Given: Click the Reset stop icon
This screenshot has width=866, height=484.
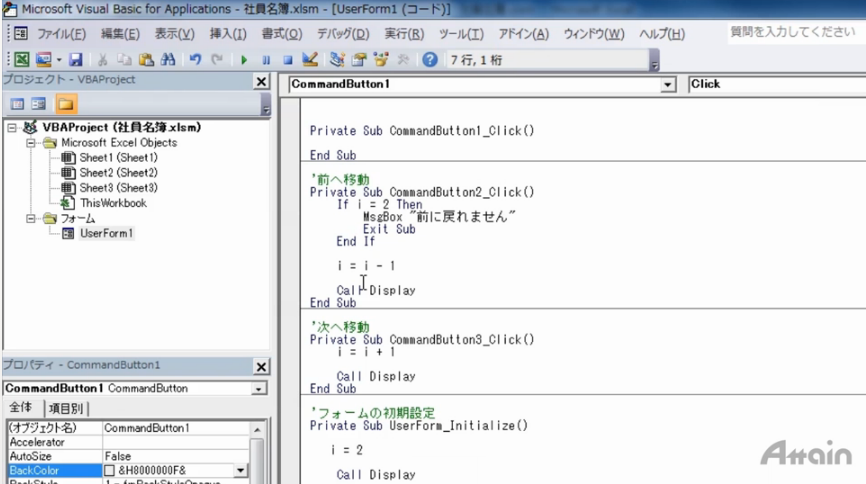Looking at the screenshot, I should point(288,60).
